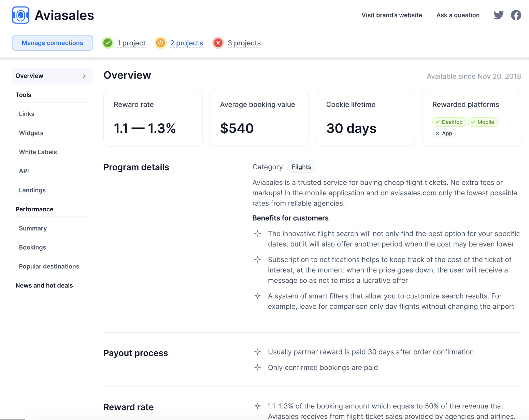Open the Visit brand's website link
Screen dimensions: 529x420
pos(392,15)
